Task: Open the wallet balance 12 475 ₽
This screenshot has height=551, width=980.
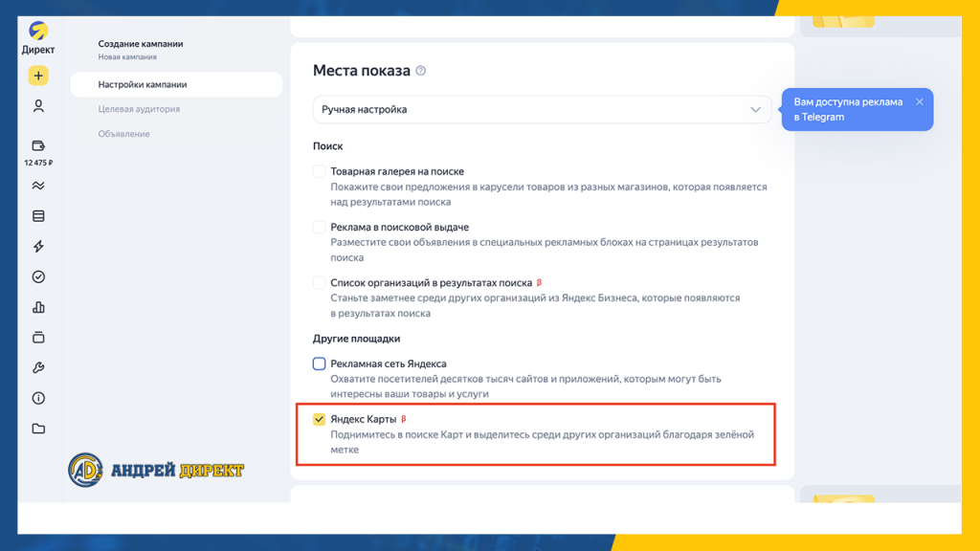Action: coord(38,153)
